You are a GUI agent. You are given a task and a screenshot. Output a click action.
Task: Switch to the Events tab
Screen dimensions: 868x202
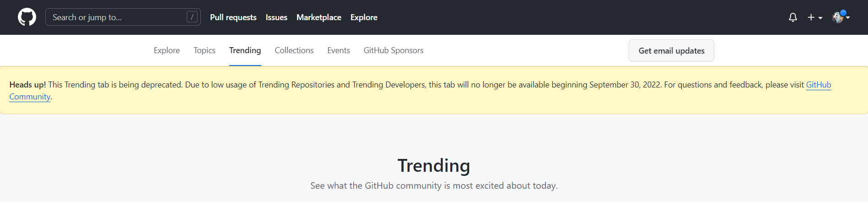coord(338,50)
